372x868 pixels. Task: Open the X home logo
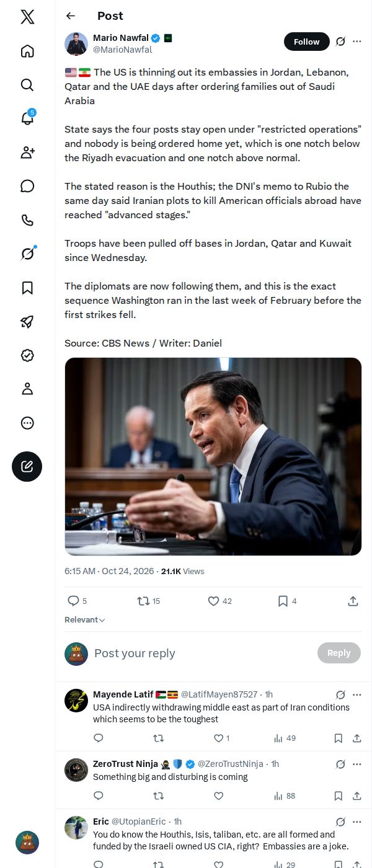tap(27, 17)
